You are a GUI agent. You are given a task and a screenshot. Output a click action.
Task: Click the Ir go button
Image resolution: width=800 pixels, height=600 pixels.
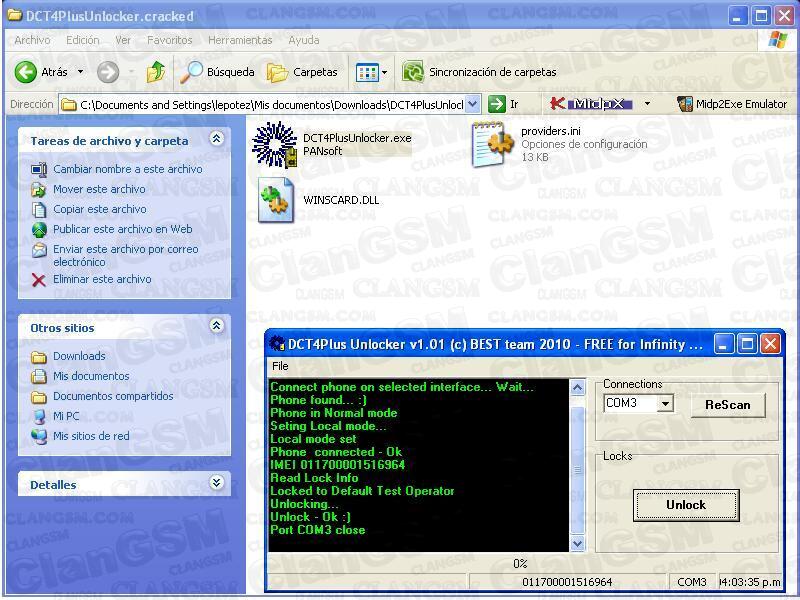504,104
